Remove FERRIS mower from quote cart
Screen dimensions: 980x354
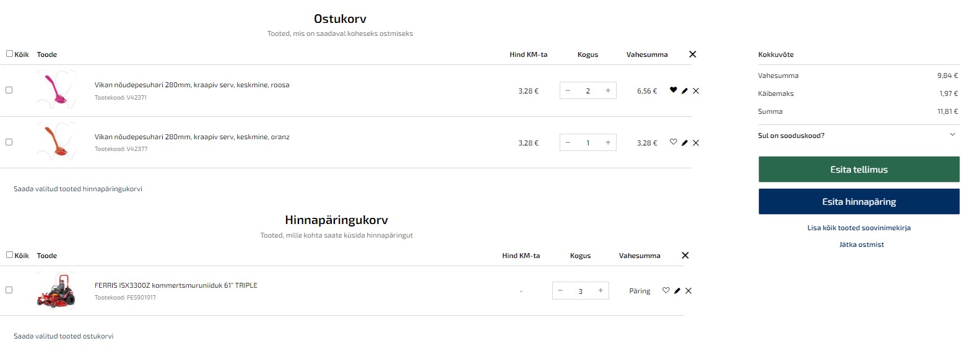click(x=688, y=291)
